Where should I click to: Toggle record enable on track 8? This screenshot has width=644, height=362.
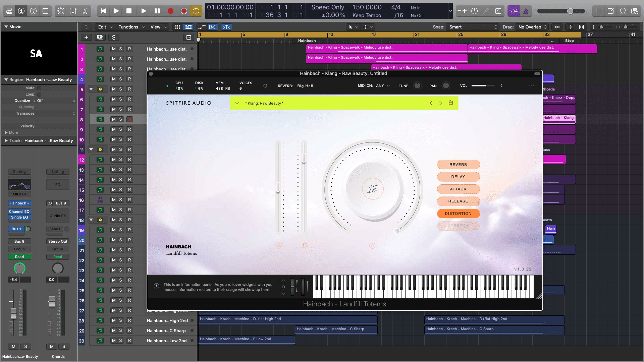point(129,119)
